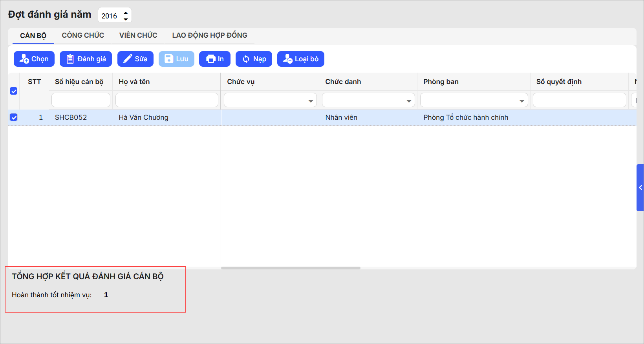The width and height of the screenshot is (644, 344).
Task: Expand the Phòng ban filter dropdown
Action: coord(522,101)
